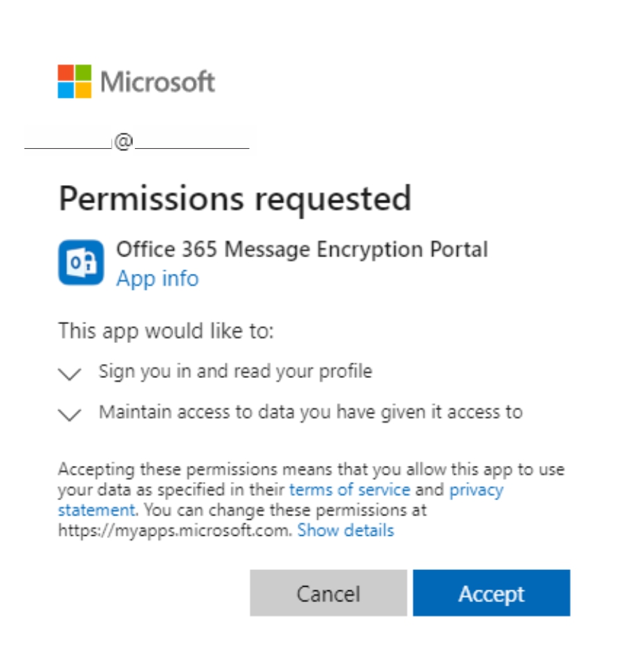Screen dimensions: 624x672
Task: Open the terms of service link
Action: (x=349, y=490)
